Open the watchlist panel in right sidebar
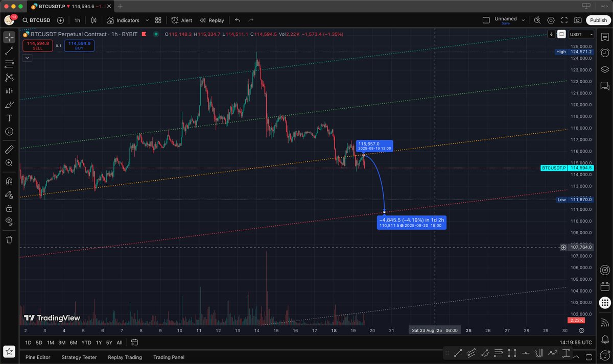Image resolution: width=613 pixels, height=364 pixels. point(605,37)
